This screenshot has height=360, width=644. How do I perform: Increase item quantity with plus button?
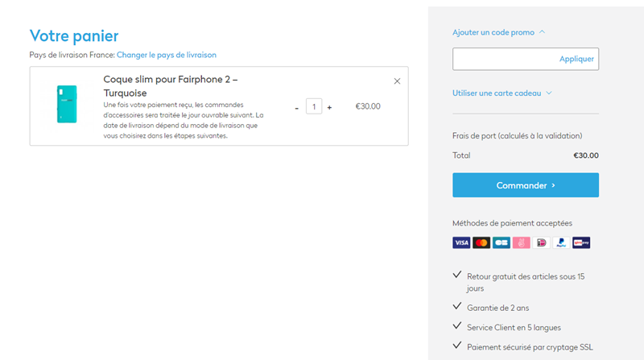click(x=329, y=108)
